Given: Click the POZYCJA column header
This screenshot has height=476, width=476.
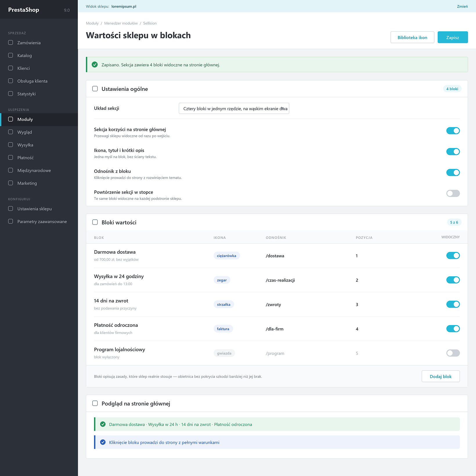Looking at the screenshot, I should point(364,238).
